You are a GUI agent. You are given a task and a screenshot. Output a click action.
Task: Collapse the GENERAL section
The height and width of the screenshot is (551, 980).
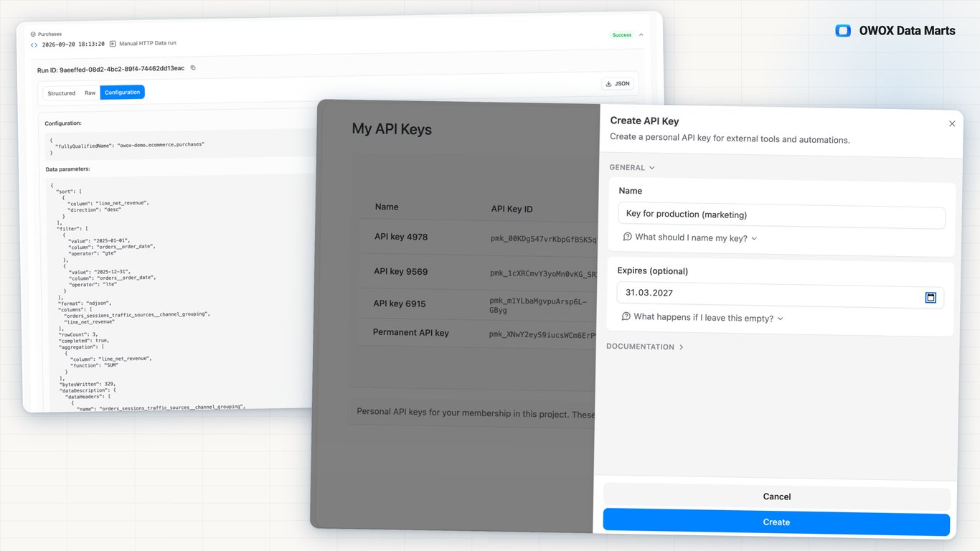click(x=632, y=167)
